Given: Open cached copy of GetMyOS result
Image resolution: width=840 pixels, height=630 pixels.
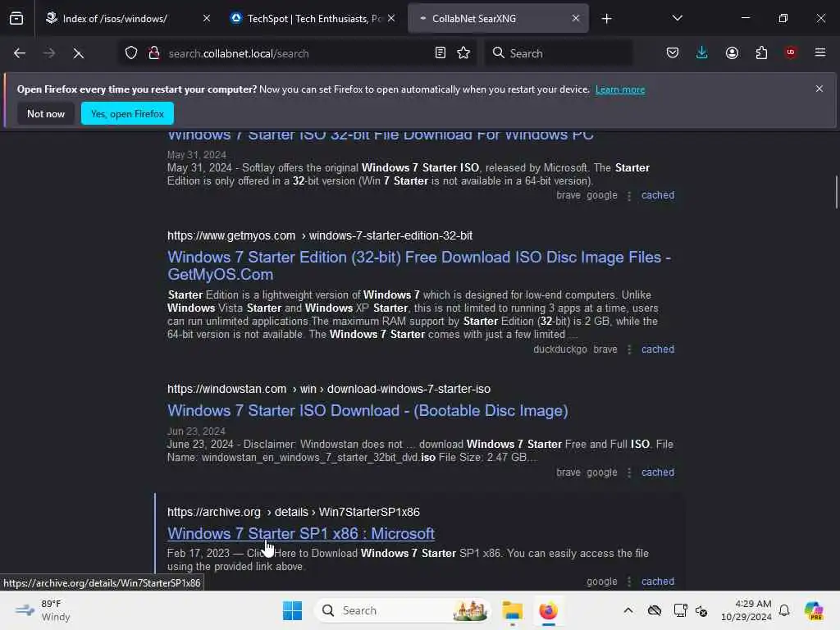Looking at the screenshot, I should tap(658, 349).
